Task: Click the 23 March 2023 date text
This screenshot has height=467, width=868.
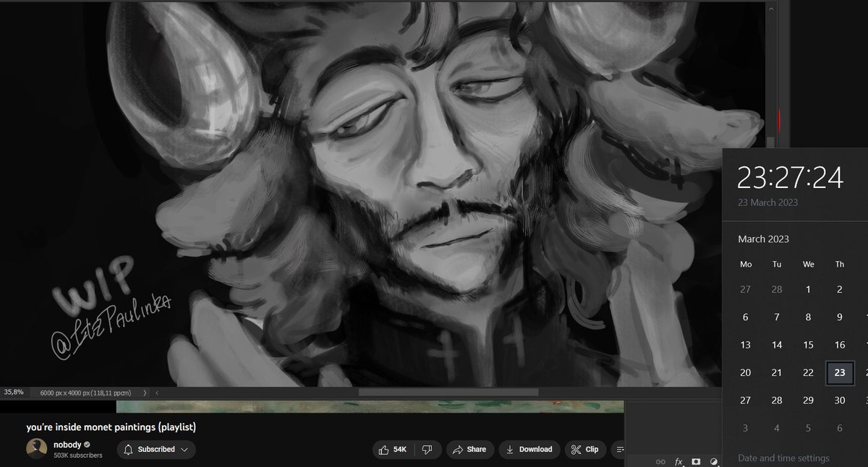Action: pos(767,202)
